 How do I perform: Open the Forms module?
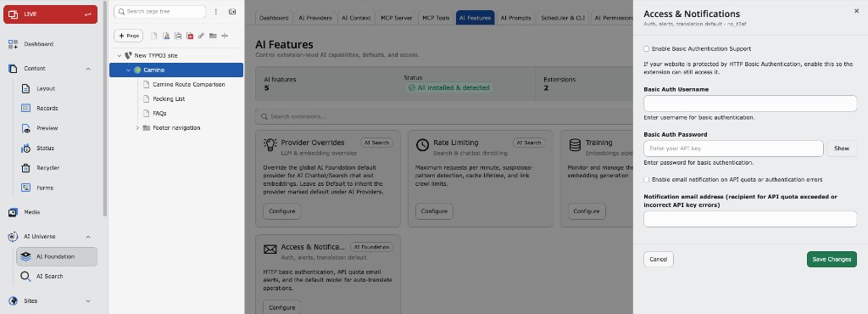(45, 188)
